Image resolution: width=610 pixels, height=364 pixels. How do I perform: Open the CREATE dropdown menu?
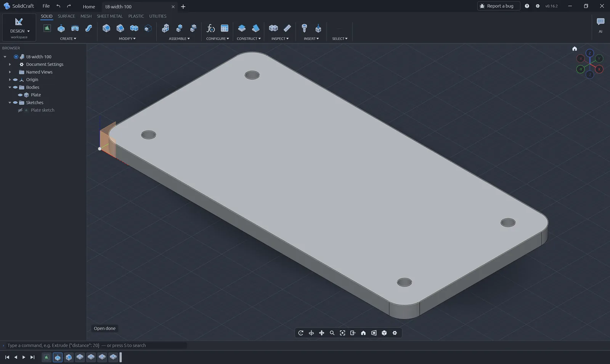pos(68,38)
